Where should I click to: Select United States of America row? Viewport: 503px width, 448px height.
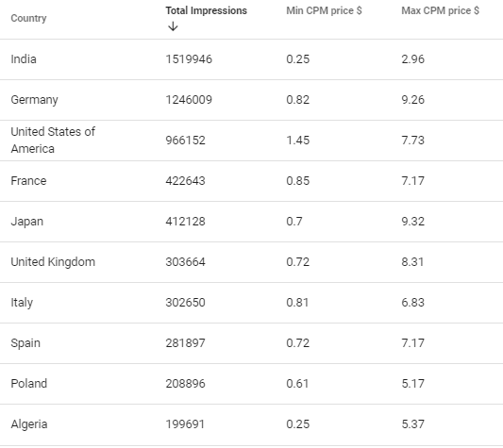251,141
